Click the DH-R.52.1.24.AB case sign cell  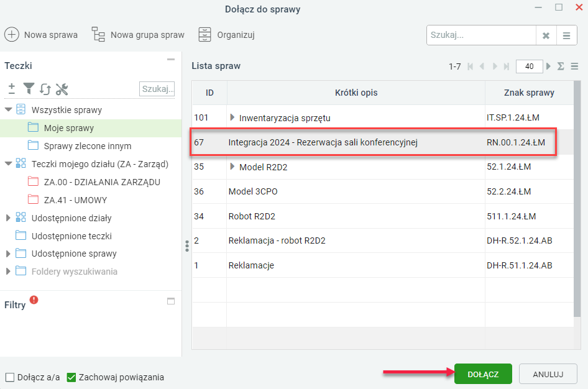529,240
